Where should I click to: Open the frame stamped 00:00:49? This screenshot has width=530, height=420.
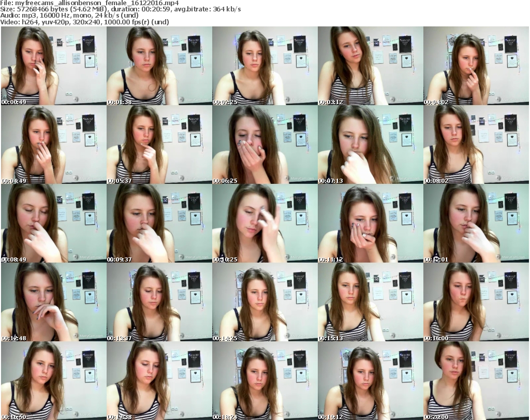(x=54, y=66)
